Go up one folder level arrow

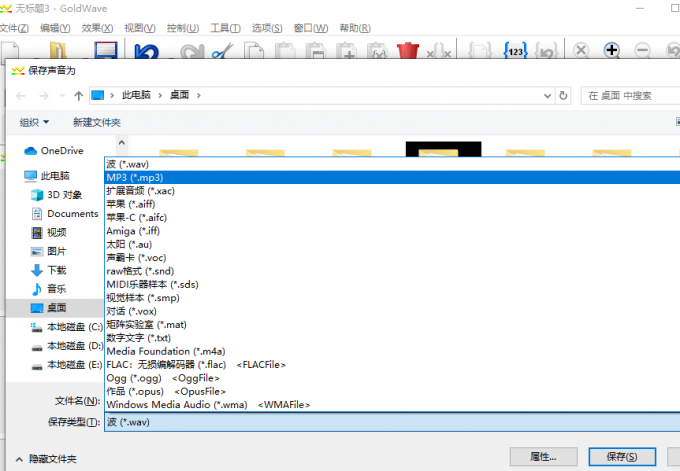[x=78, y=96]
